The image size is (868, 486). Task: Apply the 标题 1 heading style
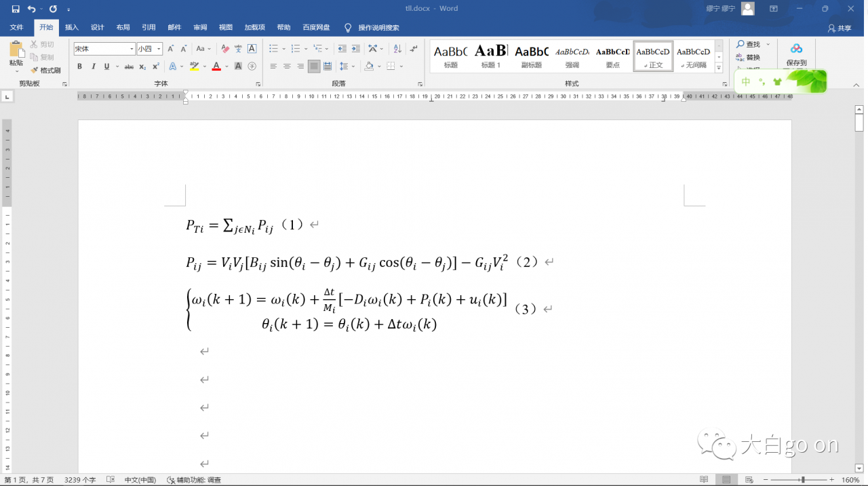pos(491,56)
